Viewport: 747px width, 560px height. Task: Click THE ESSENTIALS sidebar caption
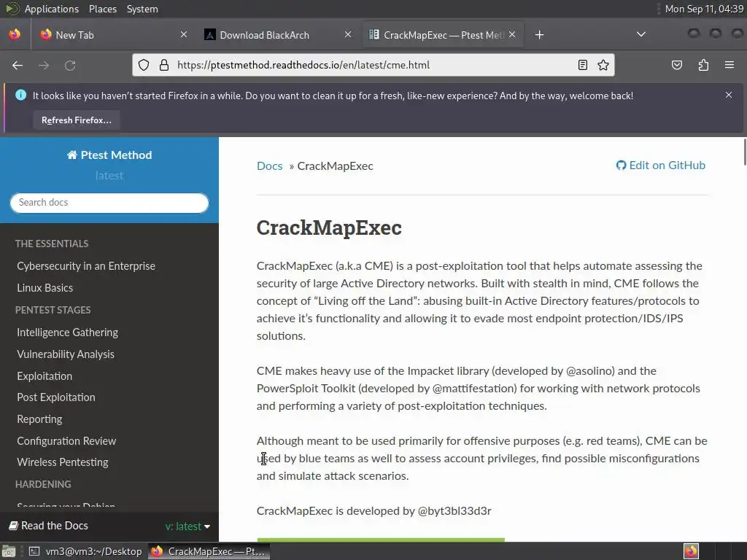pyautogui.click(x=52, y=244)
